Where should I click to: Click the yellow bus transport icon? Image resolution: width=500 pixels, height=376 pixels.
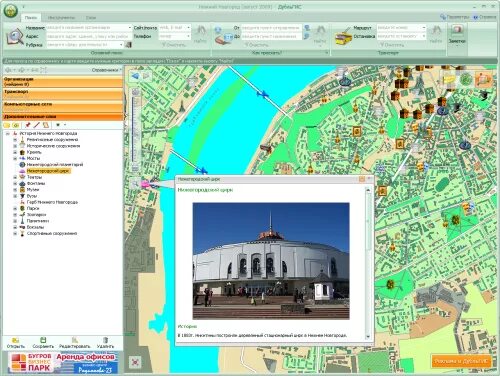343,36
